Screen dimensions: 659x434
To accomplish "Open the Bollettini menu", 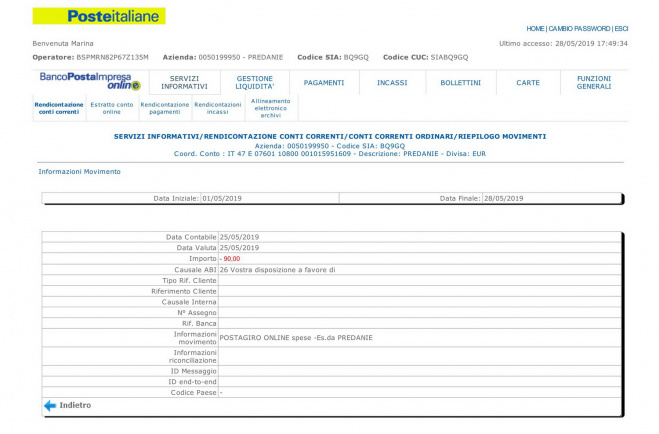I will pos(460,82).
